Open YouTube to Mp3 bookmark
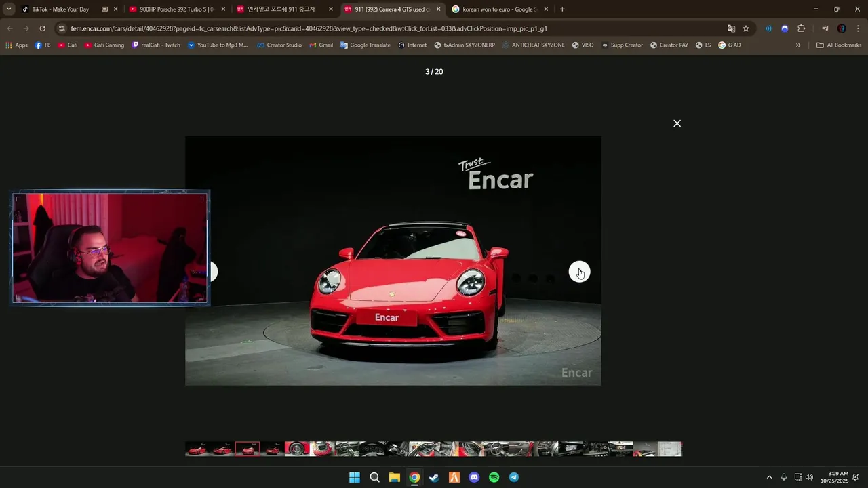Screen dimensions: 868x488 [x=218, y=45]
